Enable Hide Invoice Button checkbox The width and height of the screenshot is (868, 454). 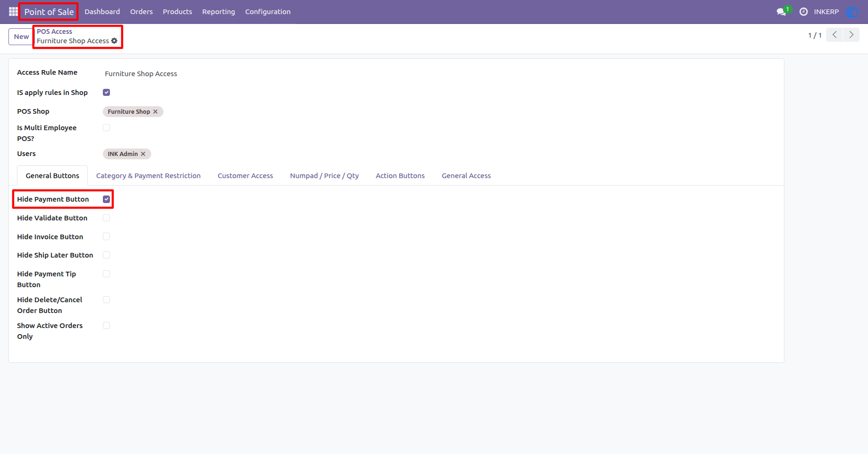point(107,237)
